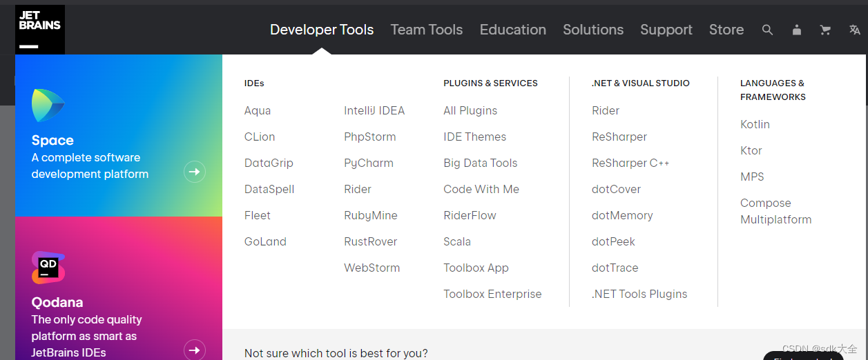Click the LANGUAGES & FRAMEWORKS heading
868x360 pixels.
[773, 90]
